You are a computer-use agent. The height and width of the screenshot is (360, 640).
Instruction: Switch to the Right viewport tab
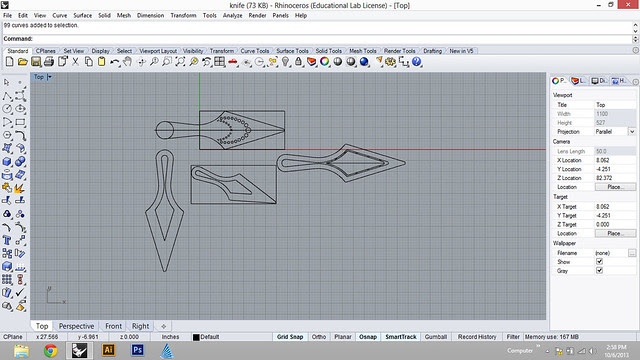pos(140,326)
